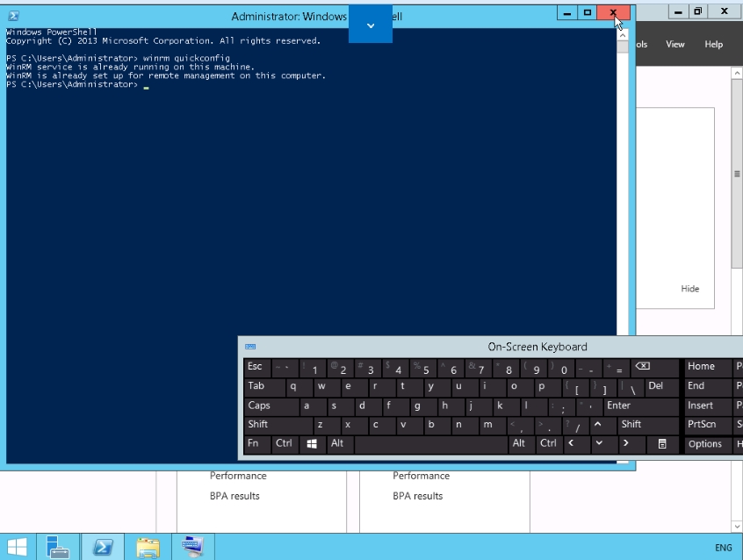Image resolution: width=743 pixels, height=560 pixels.
Task: Click the Server Manager vertical scrollbar thumb
Action: (x=737, y=176)
